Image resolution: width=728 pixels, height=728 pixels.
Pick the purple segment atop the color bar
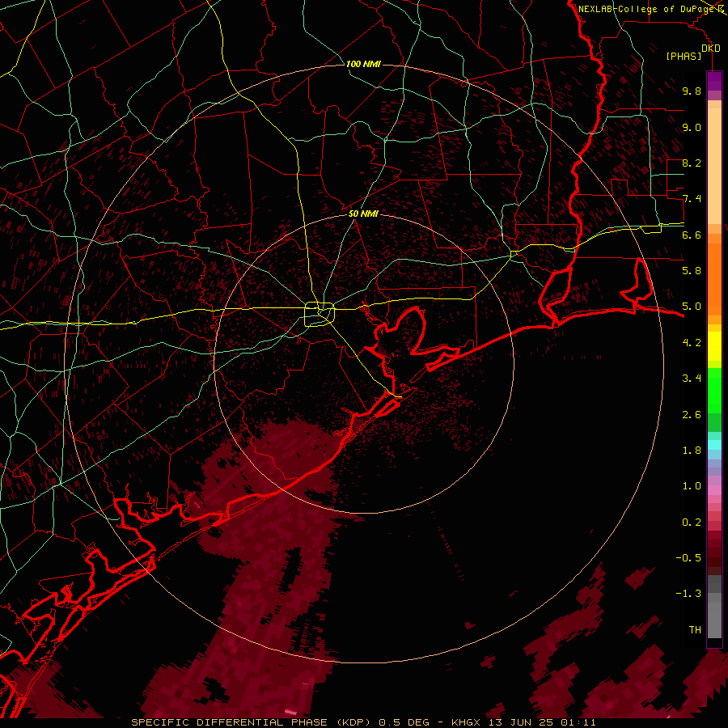714,81
